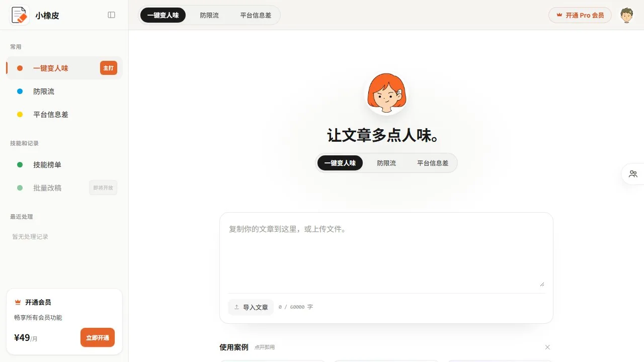
Task: Click the 立即开通 button
Action: pos(98,337)
